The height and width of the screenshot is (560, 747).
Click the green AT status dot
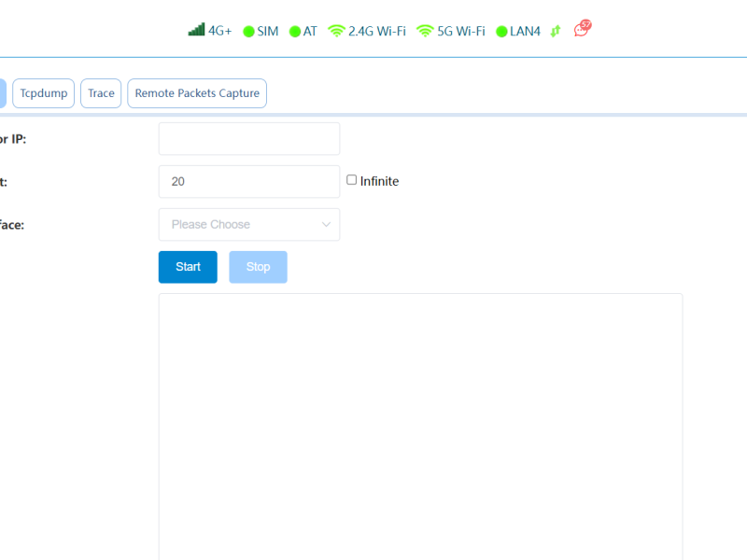[x=295, y=32]
